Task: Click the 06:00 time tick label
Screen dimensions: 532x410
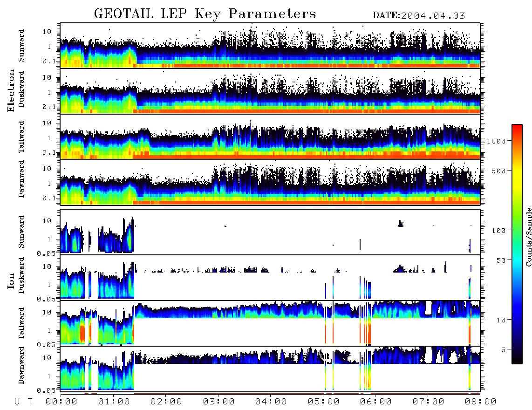Action: (x=376, y=402)
